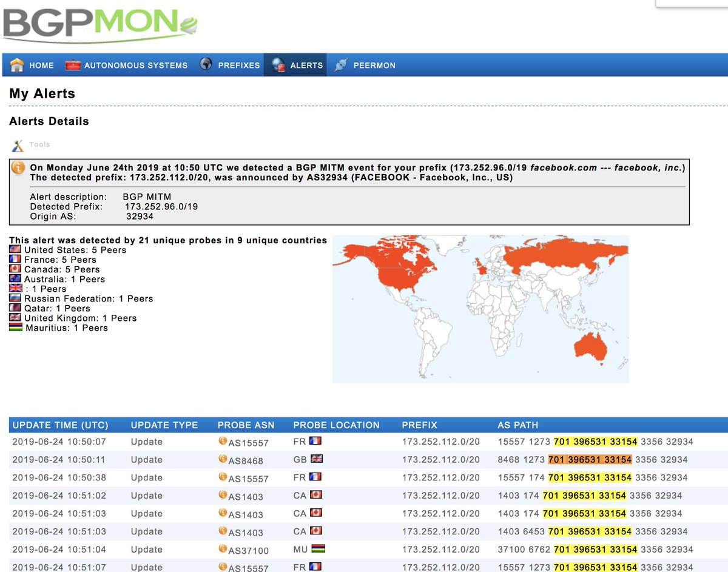The width and height of the screenshot is (728, 572).
Task: Click AS path starting 1403 6453
Action: coord(593,531)
